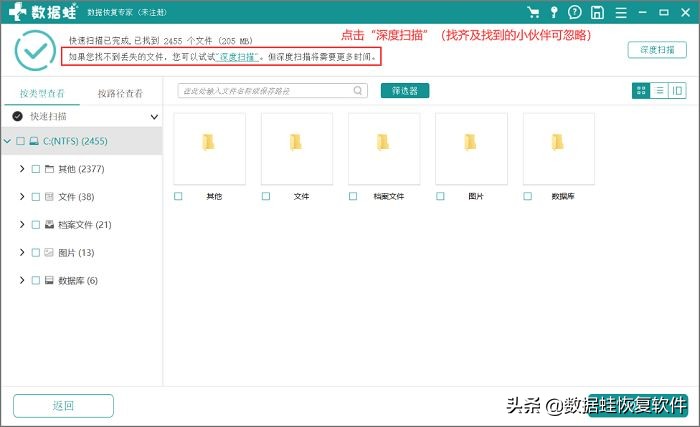
Task: Click database icon beside 数据库 (6)
Action: click(x=49, y=280)
